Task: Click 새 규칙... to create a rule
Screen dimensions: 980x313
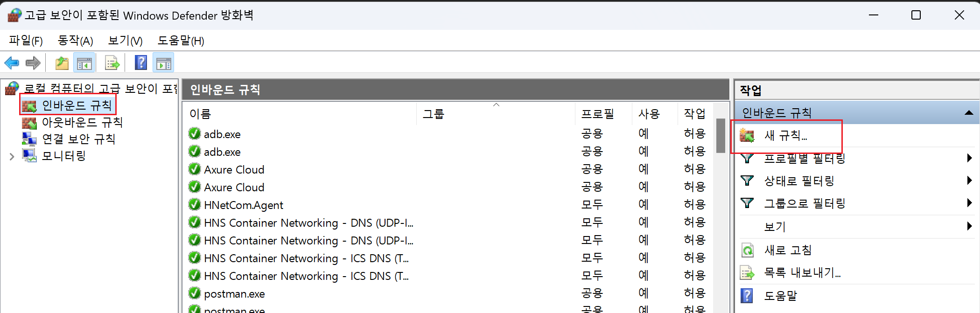Action: point(786,136)
